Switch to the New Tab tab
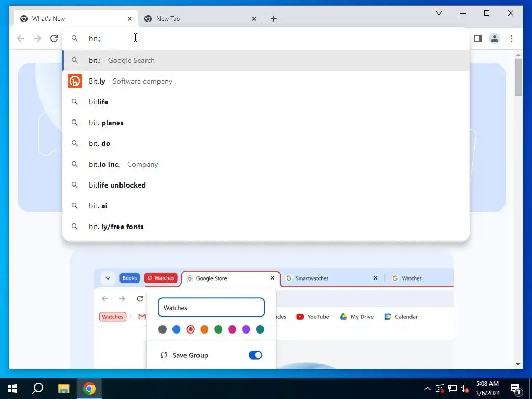 pyautogui.click(x=200, y=19)
